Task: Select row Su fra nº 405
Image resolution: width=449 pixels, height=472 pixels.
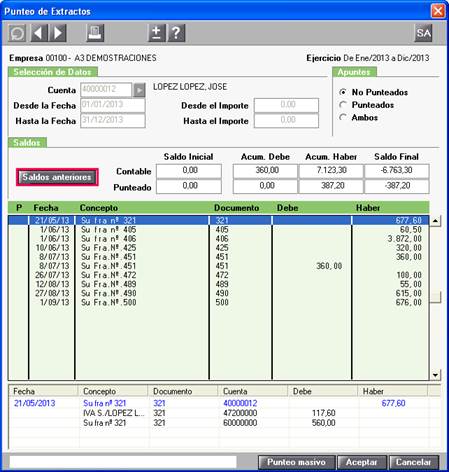Action: (218, 230)
